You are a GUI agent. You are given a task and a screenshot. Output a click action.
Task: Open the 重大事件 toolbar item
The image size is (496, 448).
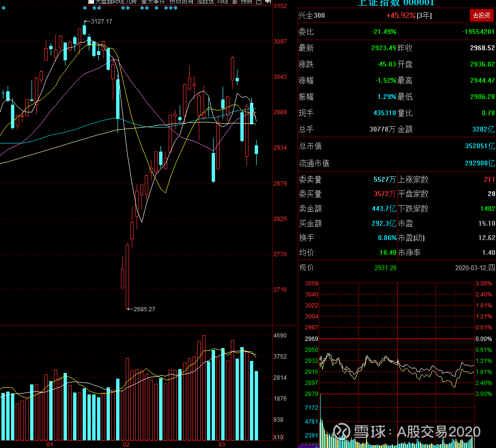[x=153, y=1]
